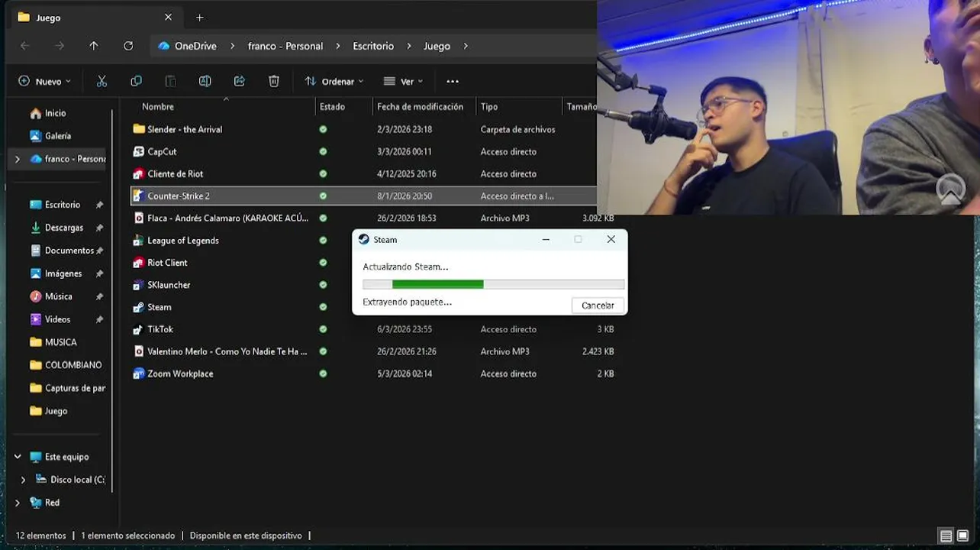Screen dimensions: 980x550
Task: Click Escritorio in the address breadcrumb
Action: 373,46
